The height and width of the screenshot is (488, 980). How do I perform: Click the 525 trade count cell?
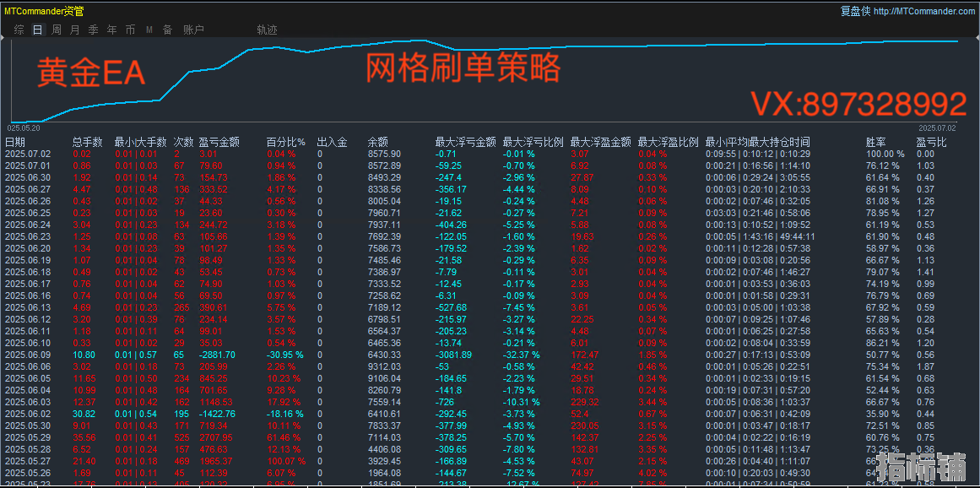pyautogui.click(x=181, y=437)
